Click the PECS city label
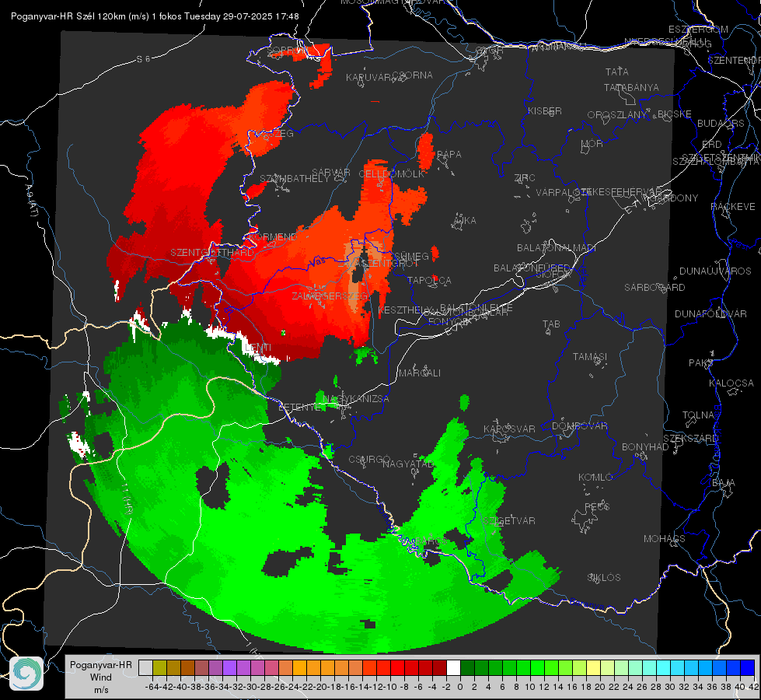761x700 pixels. pos(596,506)
